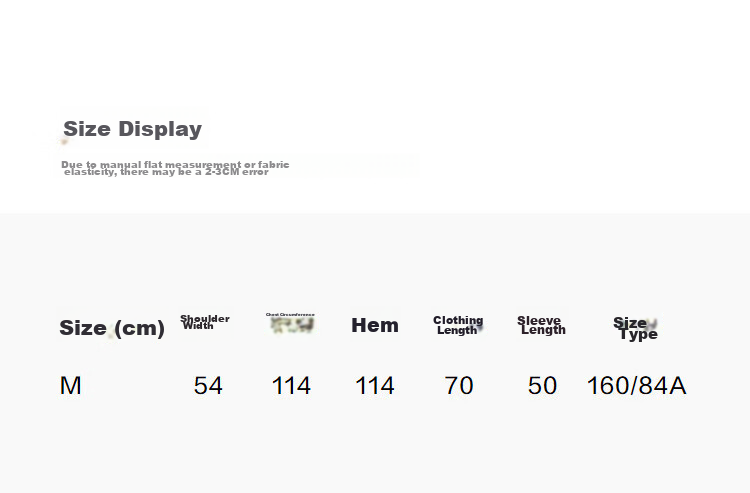Select the "Sleeve Length" column header
This screenshot has width=750, height=493.
pos(541,325)
